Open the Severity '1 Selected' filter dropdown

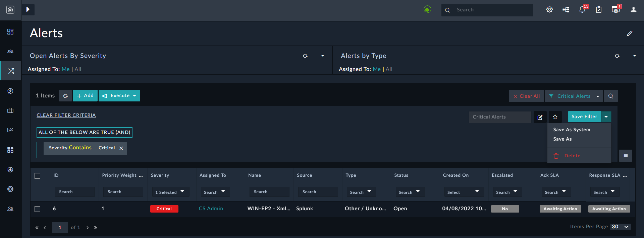[x=170, y=192]
